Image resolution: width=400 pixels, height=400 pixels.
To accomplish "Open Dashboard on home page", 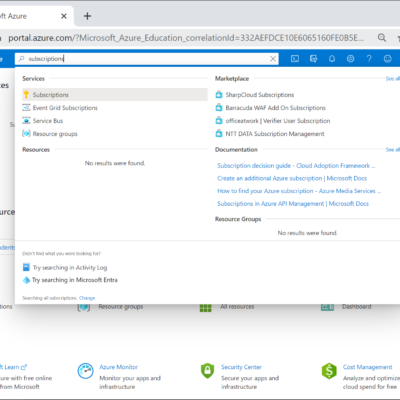I will click(x=356, y=307).
